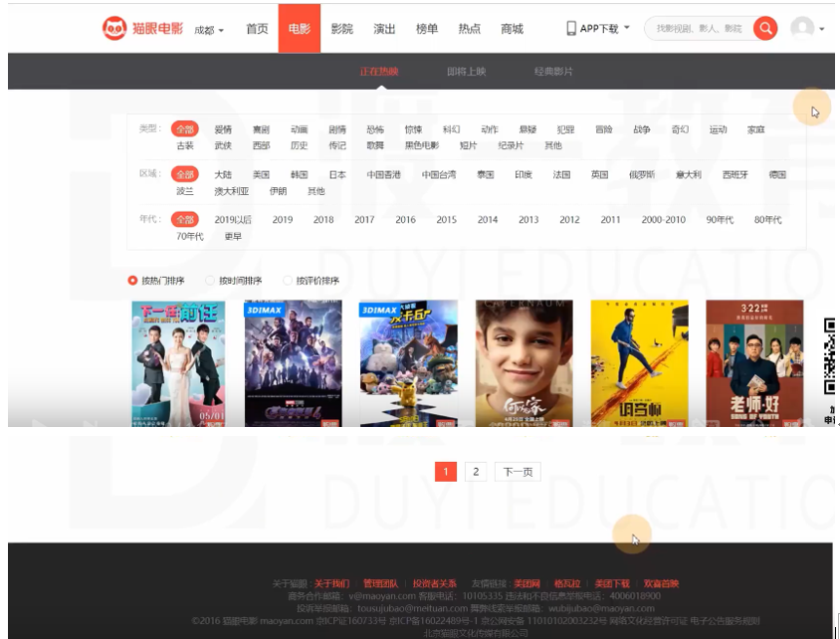This screenshot has width=840, height=639.
Task: Filter region by 大陆
Action: point(223,174)
